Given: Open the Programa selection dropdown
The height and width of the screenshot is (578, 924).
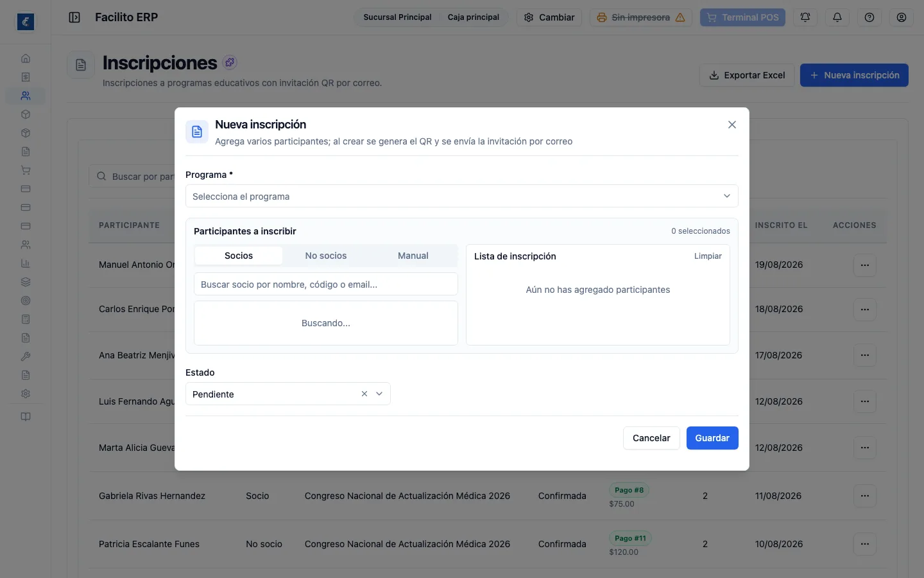Looking at the screenshot, I should pos(462,196).
